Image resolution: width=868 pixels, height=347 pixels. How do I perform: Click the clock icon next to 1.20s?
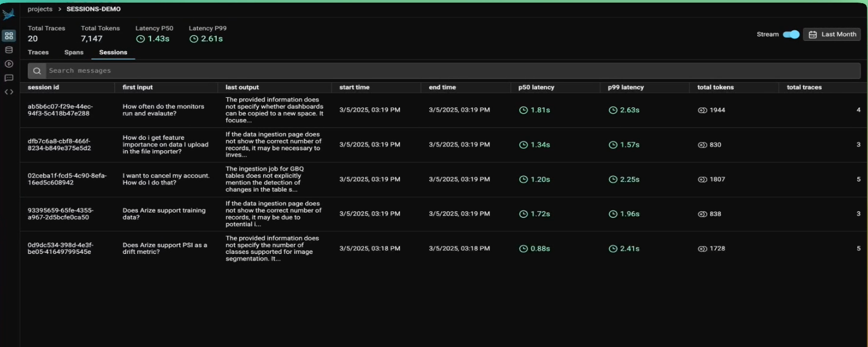523,179
